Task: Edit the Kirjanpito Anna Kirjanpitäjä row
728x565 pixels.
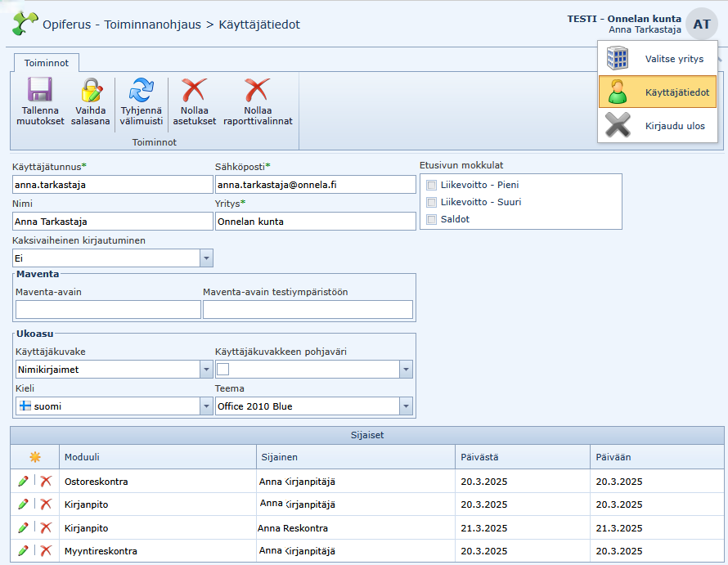Action: [23, 504]
